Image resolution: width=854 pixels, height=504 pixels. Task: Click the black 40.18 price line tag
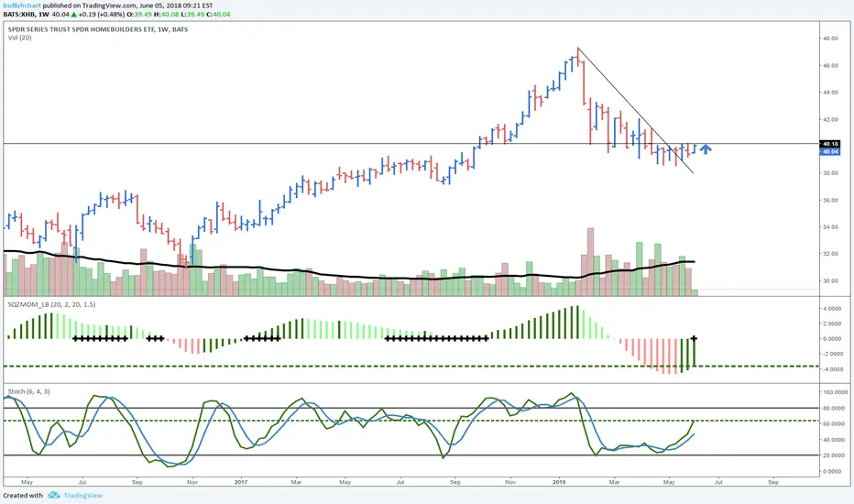click(830, 144)
